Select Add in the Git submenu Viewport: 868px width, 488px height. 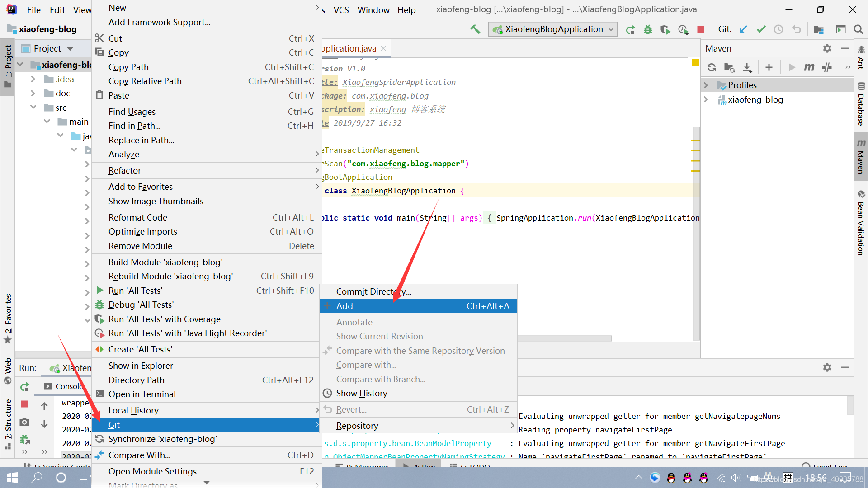pos(418,306)
